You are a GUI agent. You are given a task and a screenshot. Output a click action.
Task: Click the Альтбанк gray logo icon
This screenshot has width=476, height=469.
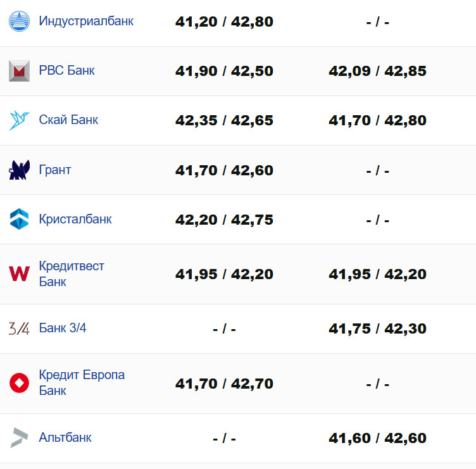click(x=19, y=437)
